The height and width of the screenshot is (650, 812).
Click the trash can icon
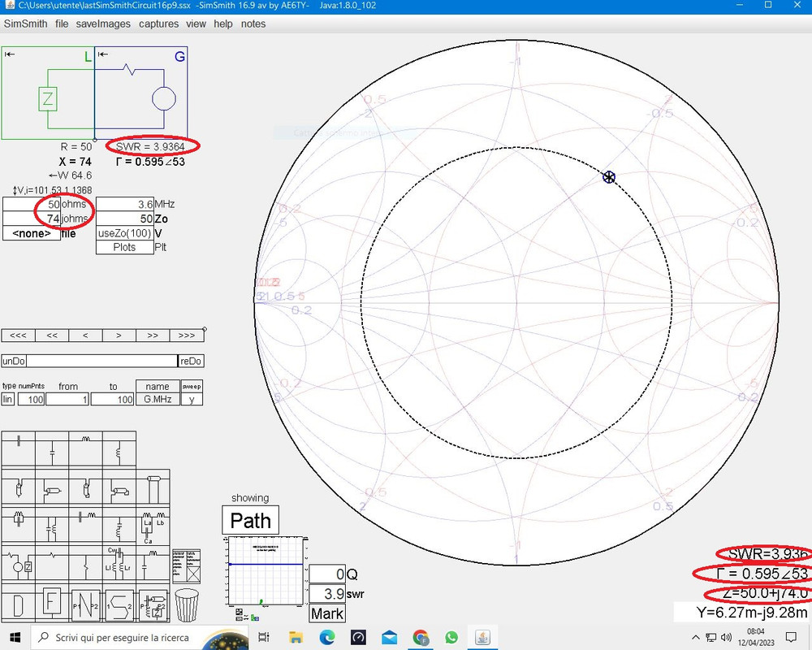pos(187,604)
